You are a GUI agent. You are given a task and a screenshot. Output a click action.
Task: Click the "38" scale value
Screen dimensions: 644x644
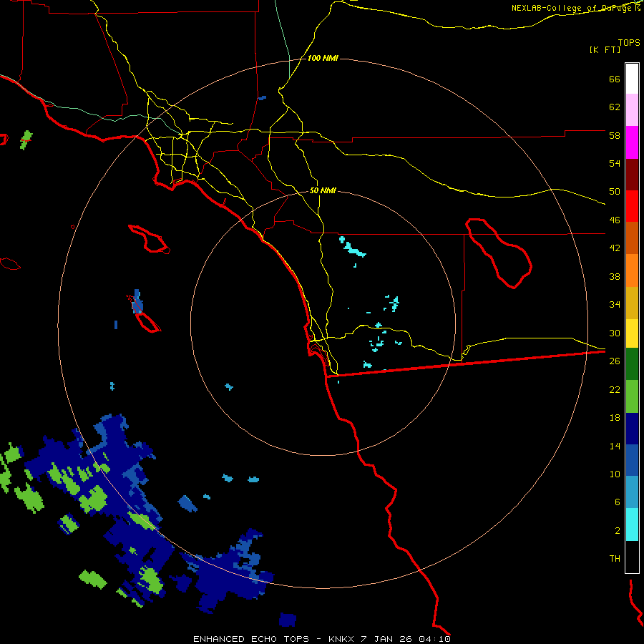click(615, 276)
